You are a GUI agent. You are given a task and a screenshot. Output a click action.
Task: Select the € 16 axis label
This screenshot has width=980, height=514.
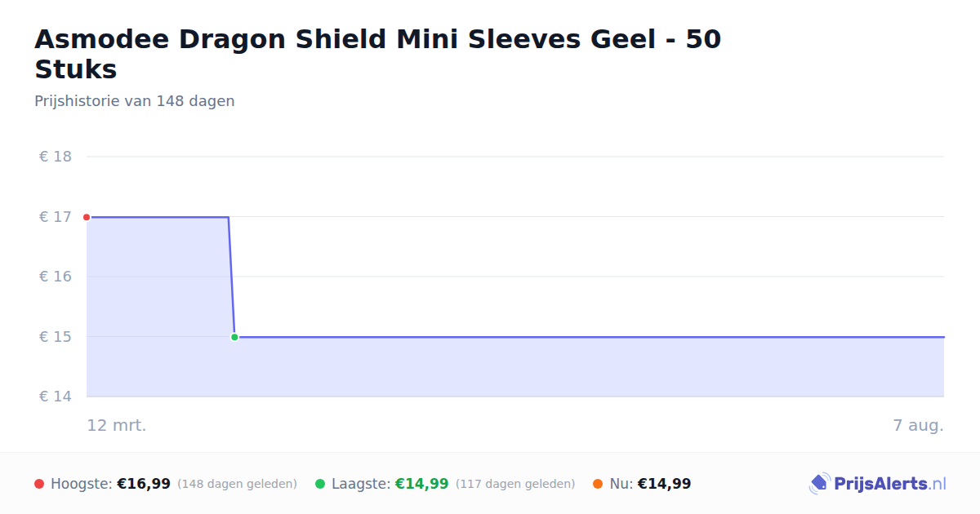pos(56,277)
